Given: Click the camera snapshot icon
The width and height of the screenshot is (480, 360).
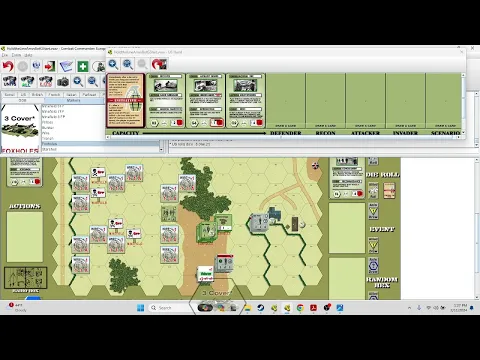Looking at the screenshot, I should tap(63, 81).
